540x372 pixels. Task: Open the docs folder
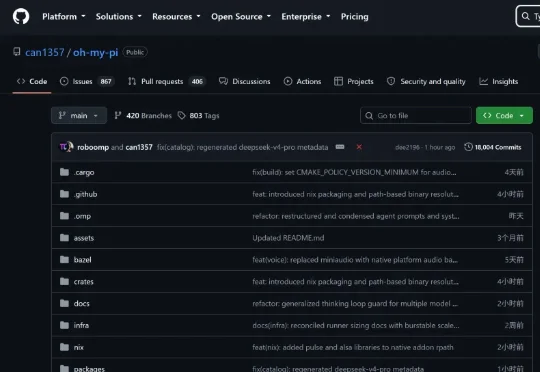pos(82,303)
